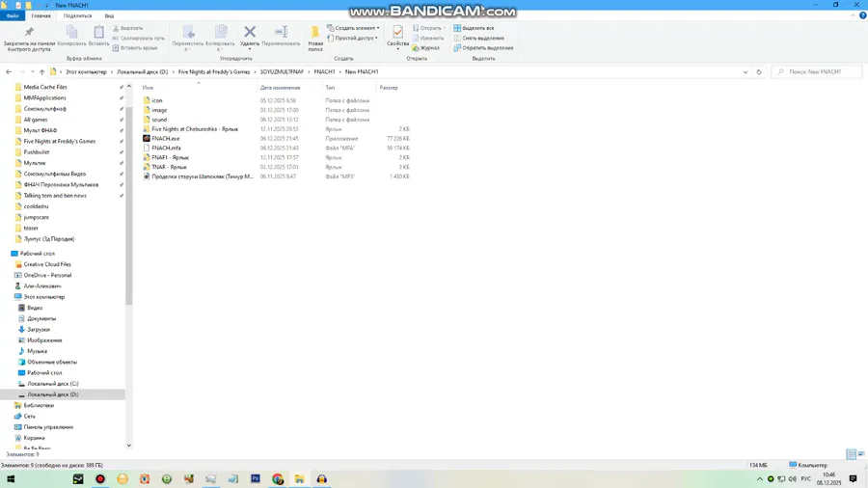Click the Cut (Вырезать) command
The height and width of the screenshot is (488, 868).
(127, 28)
